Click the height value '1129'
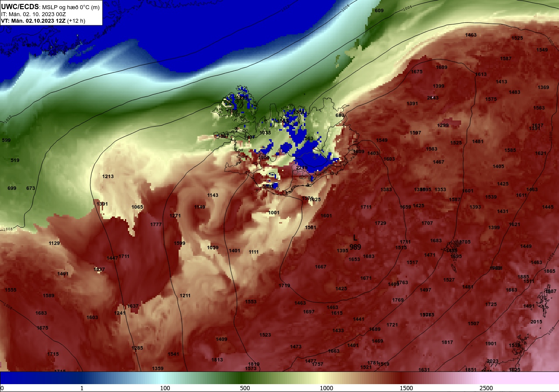Image resolution: width=559 pixels, height=392 pixels. pos(54,243)
